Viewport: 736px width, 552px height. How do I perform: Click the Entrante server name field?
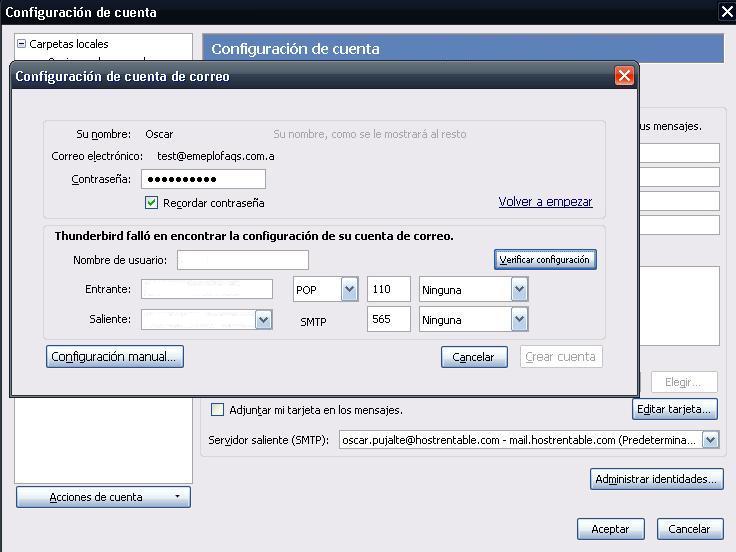click(207, 289)
